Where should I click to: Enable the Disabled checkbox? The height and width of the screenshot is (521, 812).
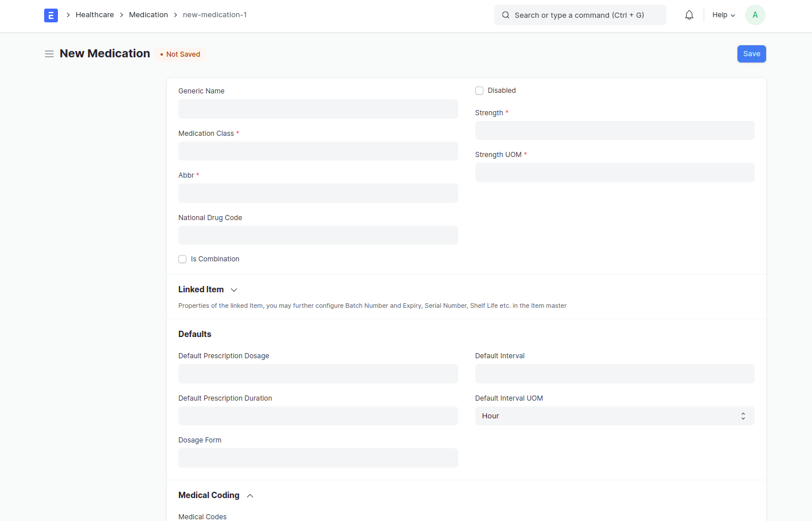(479, 91)
